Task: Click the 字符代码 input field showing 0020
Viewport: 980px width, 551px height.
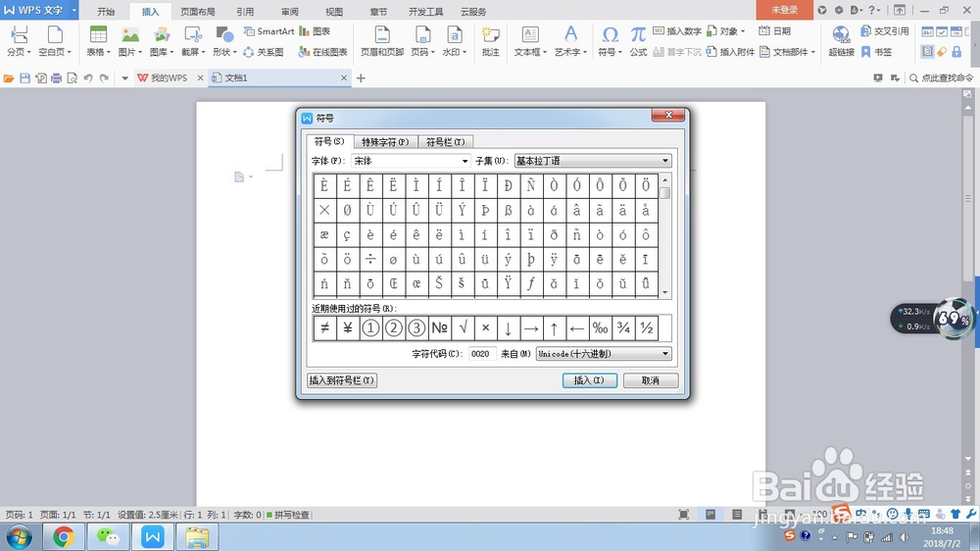Action: 482,354
